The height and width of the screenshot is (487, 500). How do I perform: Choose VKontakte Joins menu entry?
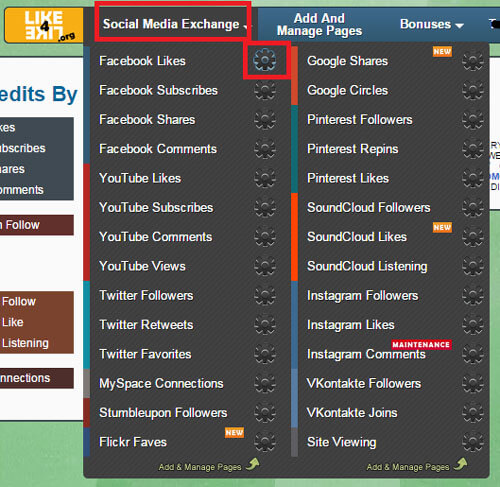[352, 413]
